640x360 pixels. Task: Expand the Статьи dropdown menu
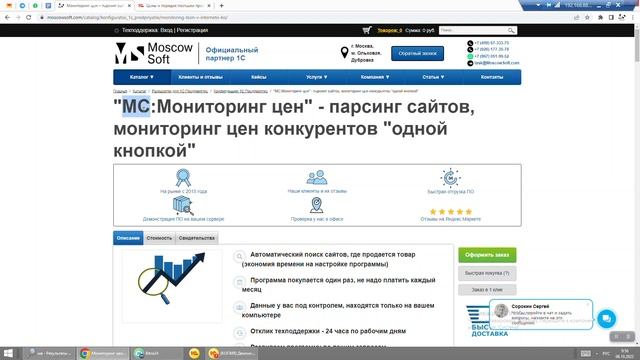coord(433,77)
